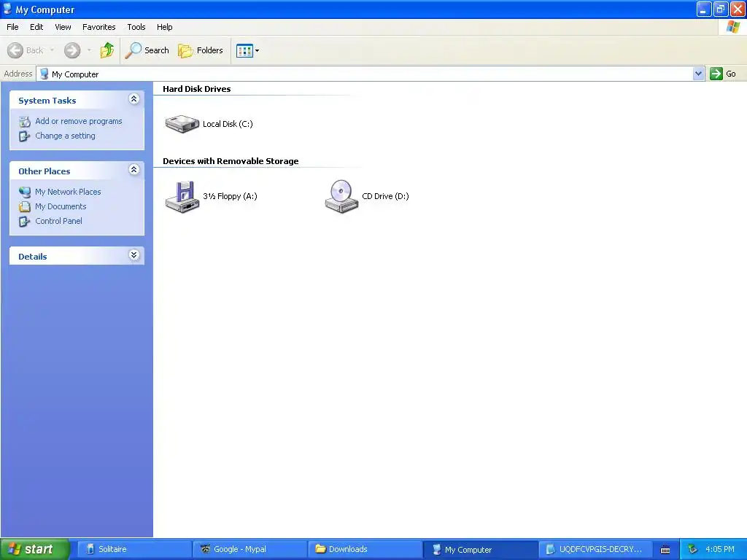Viewport: 747px width, 560px height.
Task: Collapse the System Tasks panel
Action: (134, 99)
